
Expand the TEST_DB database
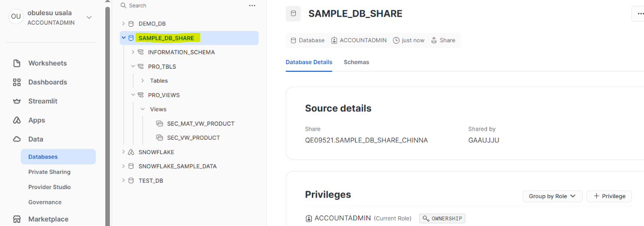123,181
